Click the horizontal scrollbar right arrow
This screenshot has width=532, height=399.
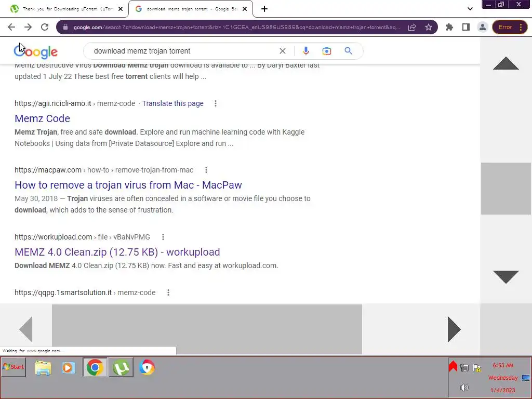pos(454,329)
